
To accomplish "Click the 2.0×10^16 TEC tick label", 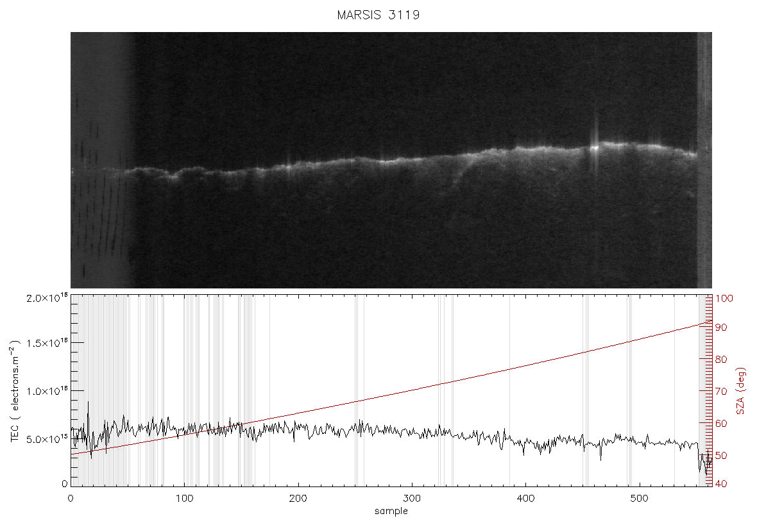I will 47,298.
